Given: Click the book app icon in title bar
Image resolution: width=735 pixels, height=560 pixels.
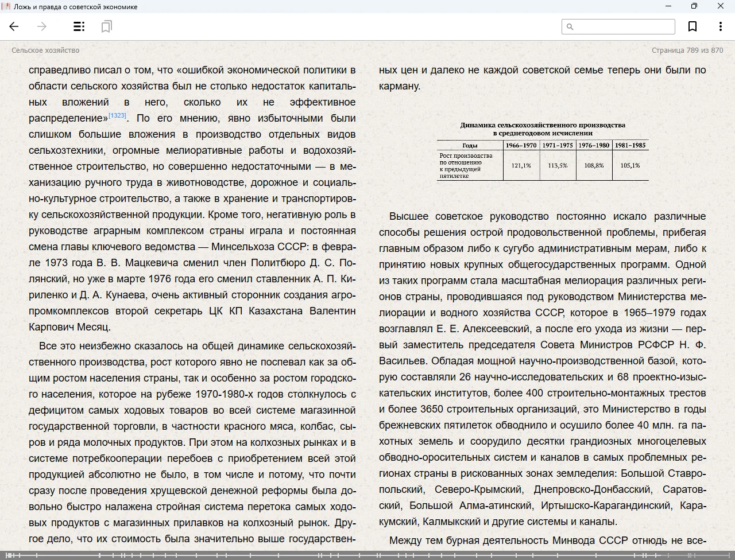Looking at the screenshot, I should (x=6, y=6).
